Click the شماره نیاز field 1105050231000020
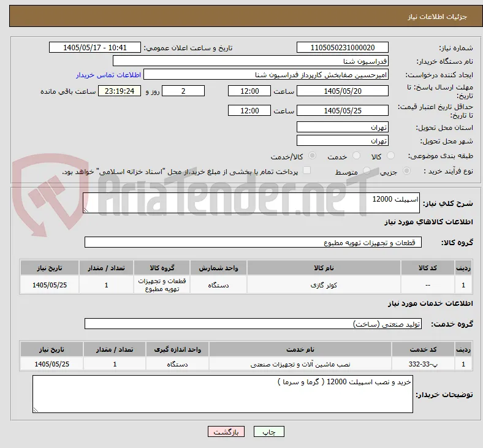This screenshot has height=448, width=483. click(342, 47)
